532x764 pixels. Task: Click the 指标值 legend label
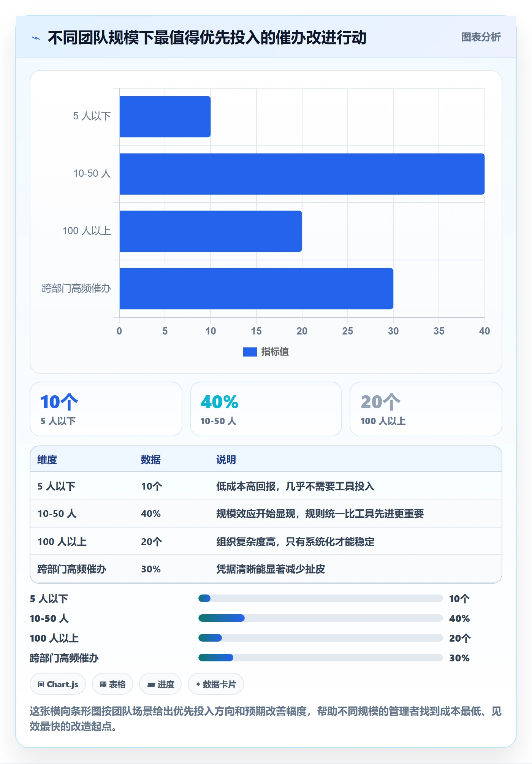(x=275, y=352)
